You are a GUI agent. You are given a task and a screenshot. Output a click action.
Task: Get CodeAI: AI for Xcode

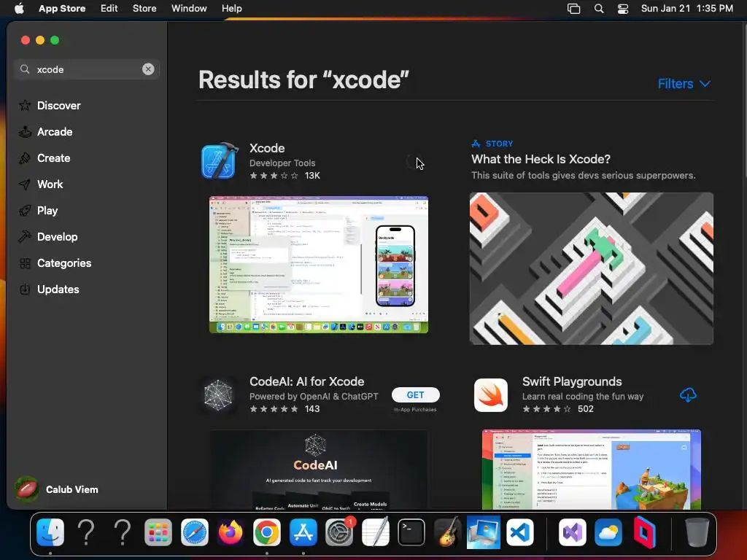(415, 394)
